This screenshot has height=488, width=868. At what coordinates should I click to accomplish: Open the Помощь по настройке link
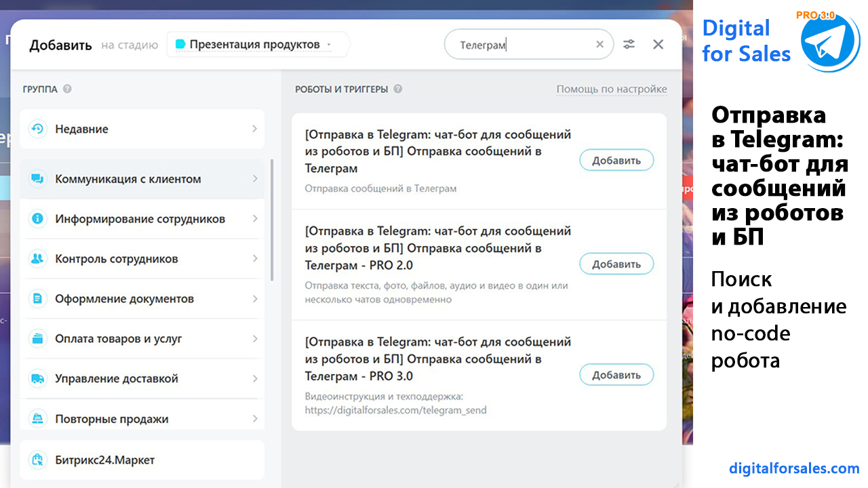(612, 89)
